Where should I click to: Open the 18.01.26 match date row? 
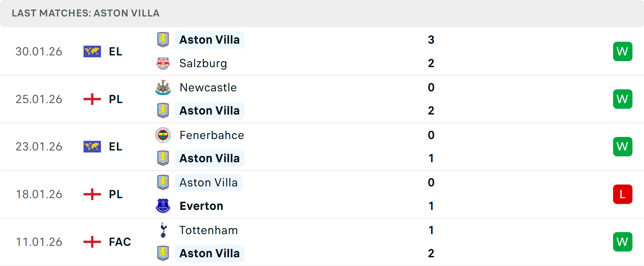[322, 194]
